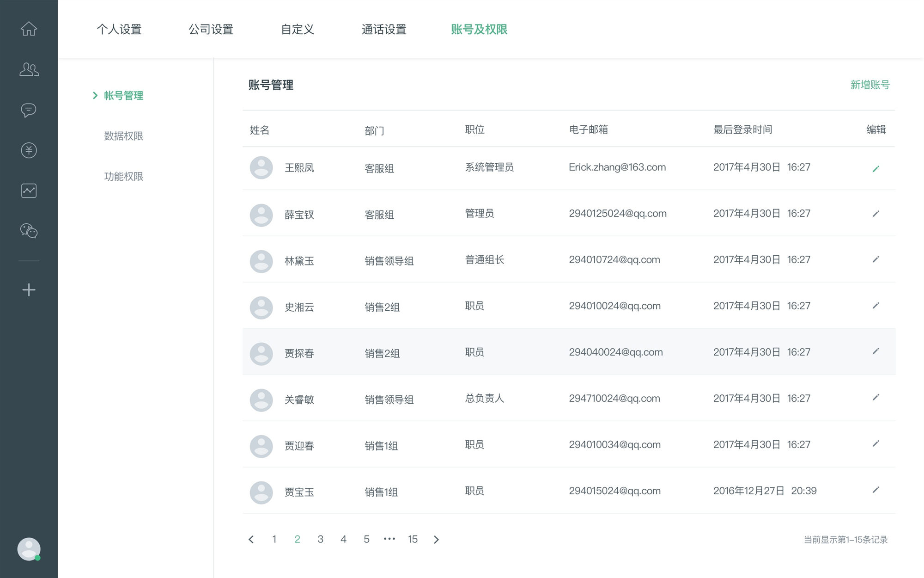Click the 普通组长 position cell
924x578 pixels.
[484, 259]
